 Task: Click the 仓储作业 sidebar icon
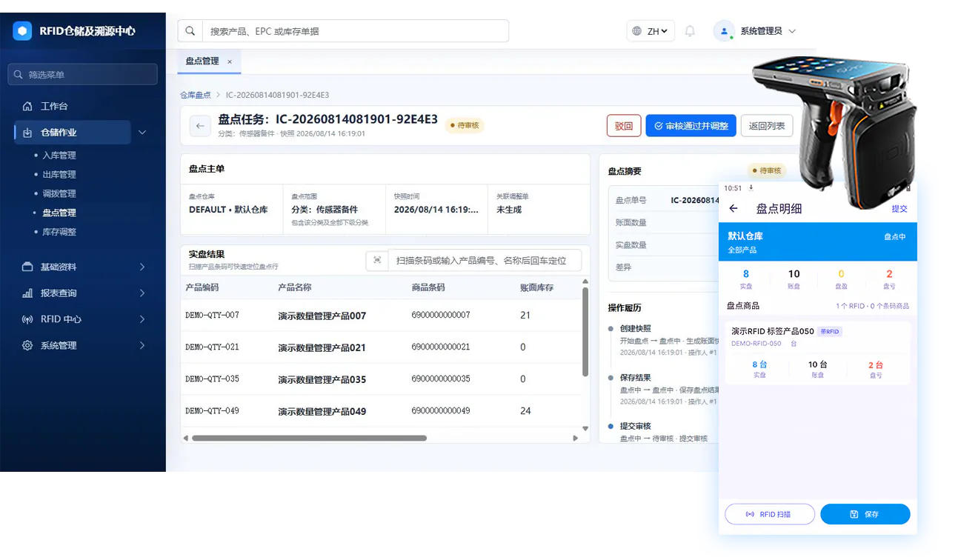tap(27, 133)
